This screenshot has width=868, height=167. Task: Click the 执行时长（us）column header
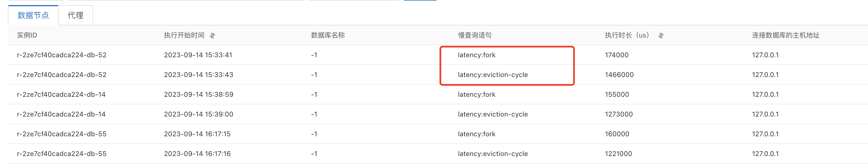click(627, 35)
